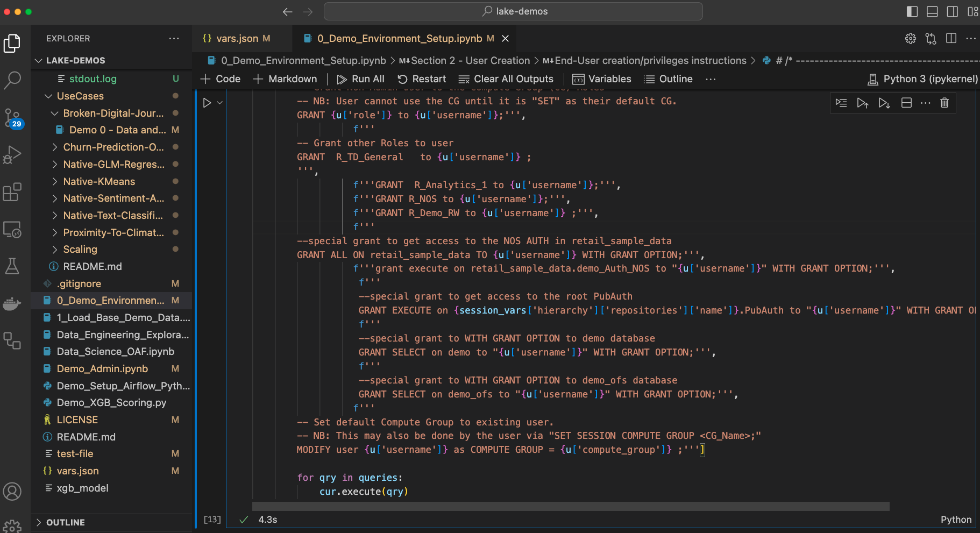Image resolution: width=980 pixels, height=533 pixels.
Task: Toggle primary sidebar layout button
Action: pyautogui.click(x=912, y=11)
